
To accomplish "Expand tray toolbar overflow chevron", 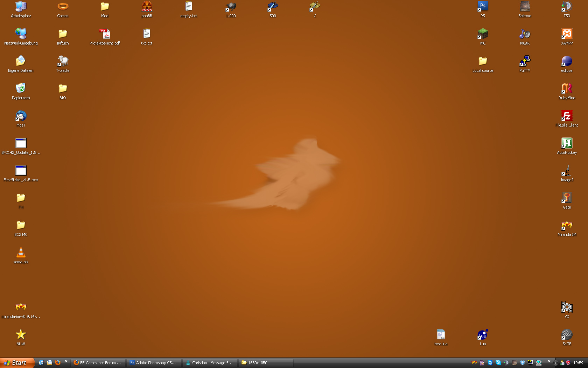I will pyautogui.click(x=549, y=361).
